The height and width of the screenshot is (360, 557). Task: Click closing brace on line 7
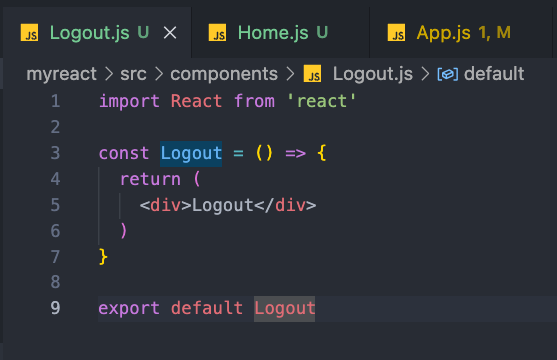[103, 257]
